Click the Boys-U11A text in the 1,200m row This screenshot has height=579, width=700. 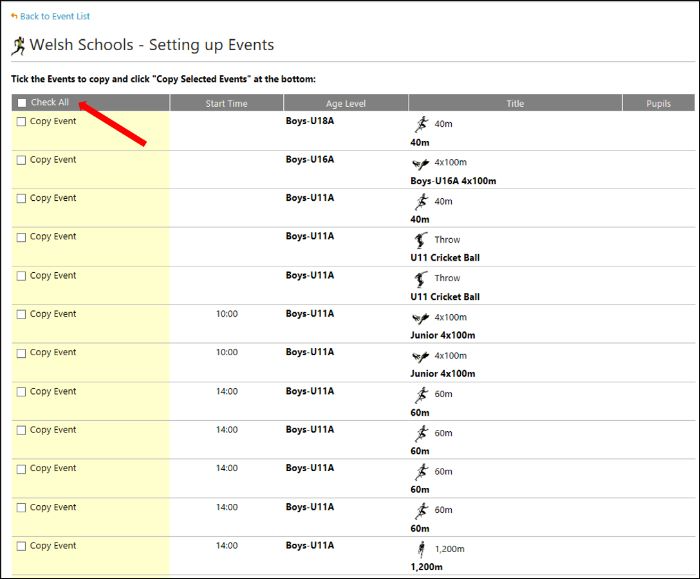310,545
